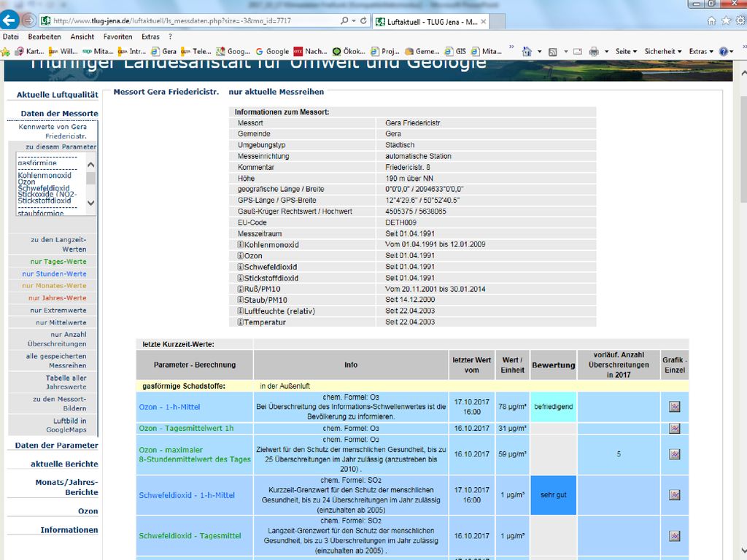This screenshot has height=560, width=747.
Task: Open the Ozon - 1-h-Mittel parameter link
Action: pos(169,407)
